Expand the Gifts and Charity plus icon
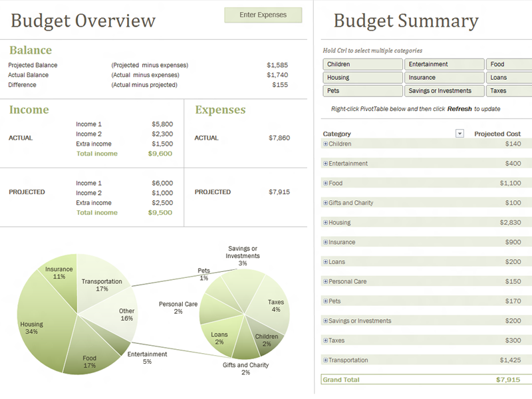Viewport: 532px width, 399px height. (x=325, y=203)
